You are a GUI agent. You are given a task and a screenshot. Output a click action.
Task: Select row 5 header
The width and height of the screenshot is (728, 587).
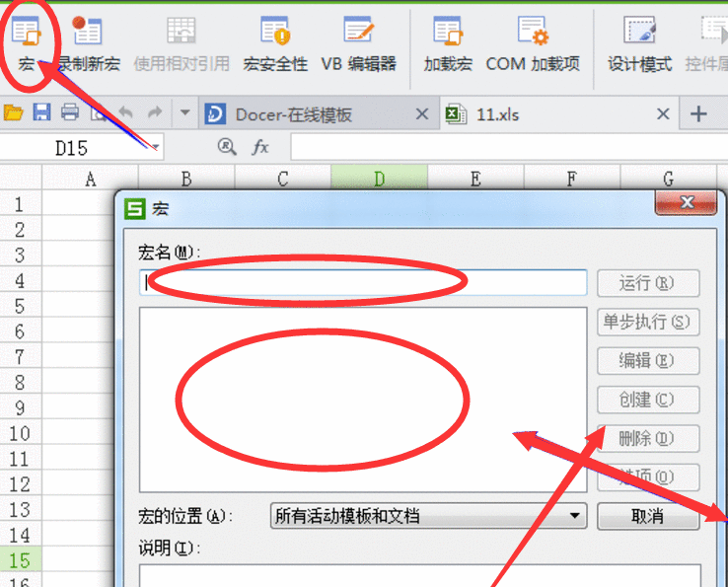(x=21, y=306)
